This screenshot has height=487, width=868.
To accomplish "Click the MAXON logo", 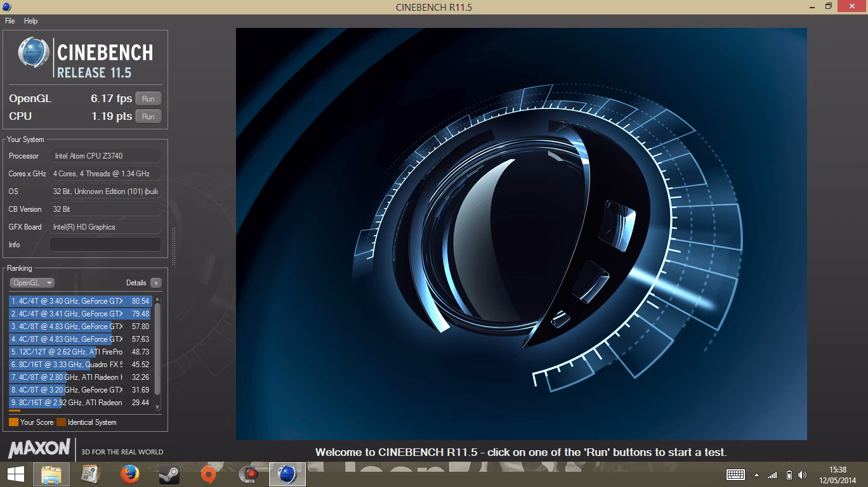I will [39, 449].
